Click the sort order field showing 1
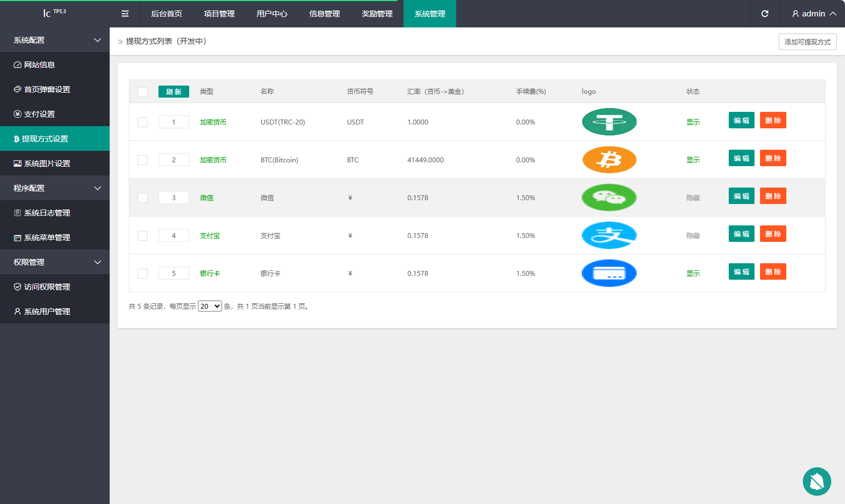845x504 pixels. tap(174, 122)
